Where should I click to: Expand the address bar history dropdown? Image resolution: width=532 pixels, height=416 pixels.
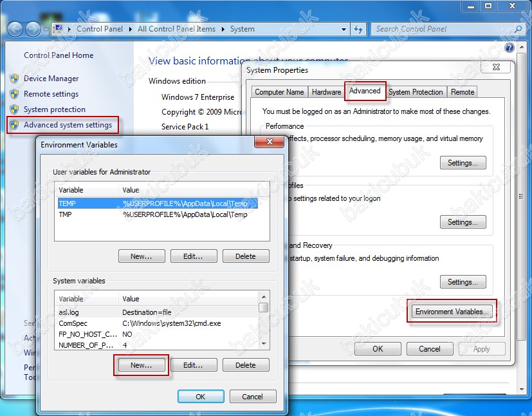[342, 29]
